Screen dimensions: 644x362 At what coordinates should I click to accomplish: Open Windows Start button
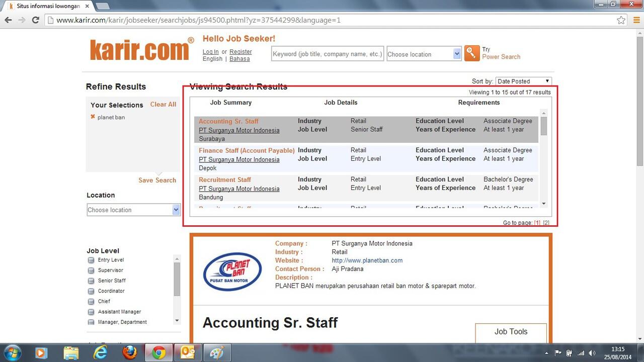(12, 353)
